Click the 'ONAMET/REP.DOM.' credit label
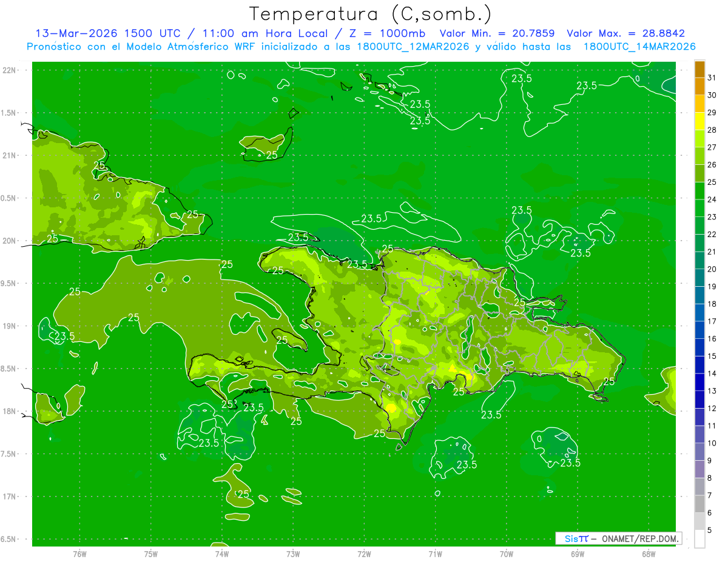This screenshot has width=728, height=562. [x=639, y=538]
